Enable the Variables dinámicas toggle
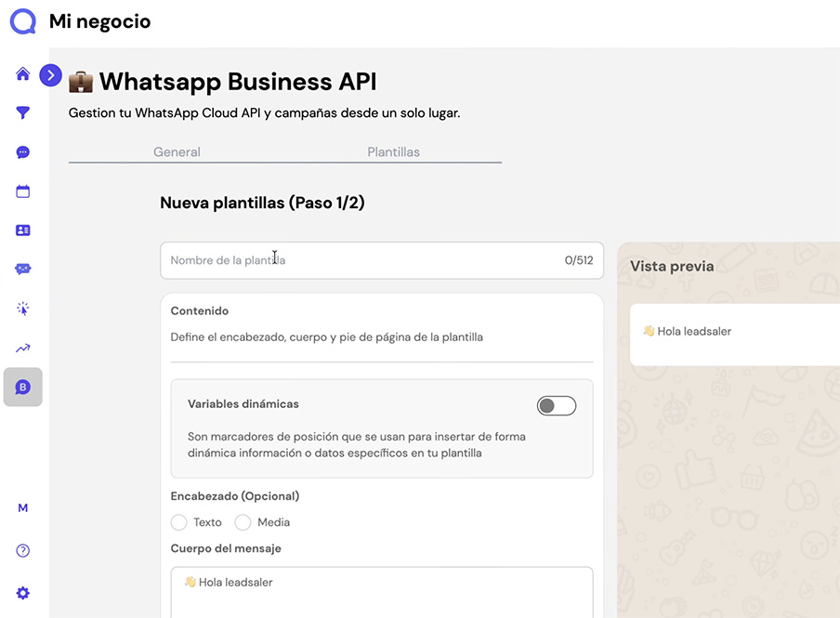The width and height of the screenshot is (840, 618). tap(556, 405)
